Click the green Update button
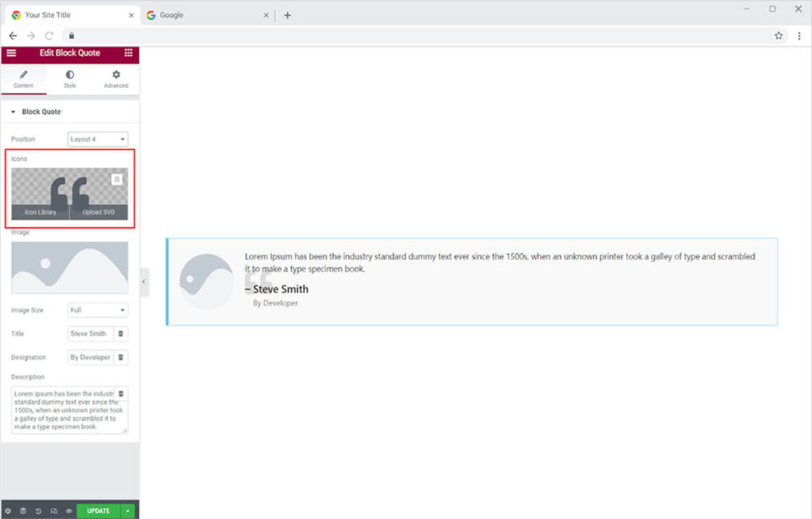This screenshot has width=812, height=519. click(x=98, y=511)
